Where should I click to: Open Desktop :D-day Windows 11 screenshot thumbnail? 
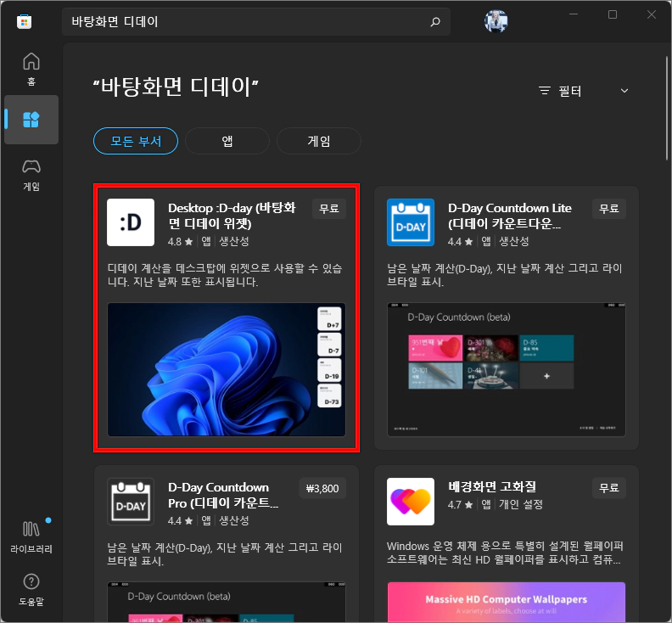[227, 369]
